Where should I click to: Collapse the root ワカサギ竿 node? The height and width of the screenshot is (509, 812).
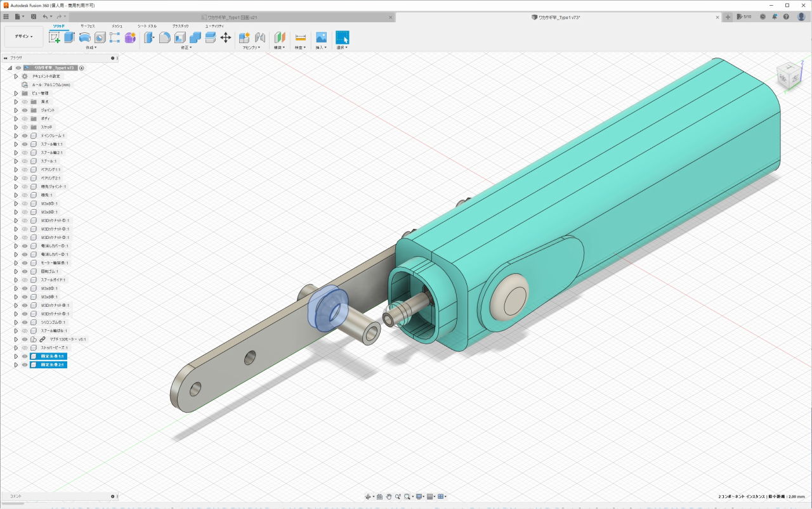[10, 68]
